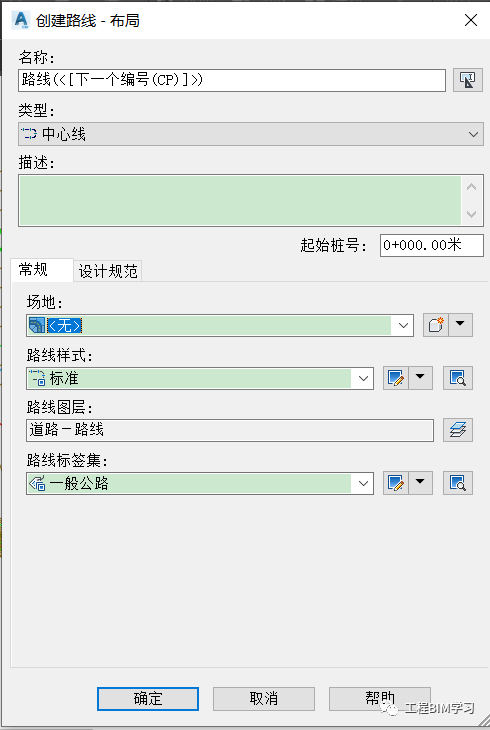
Task: Click the edit alignment style icon
Action: [x=396, y=378]
